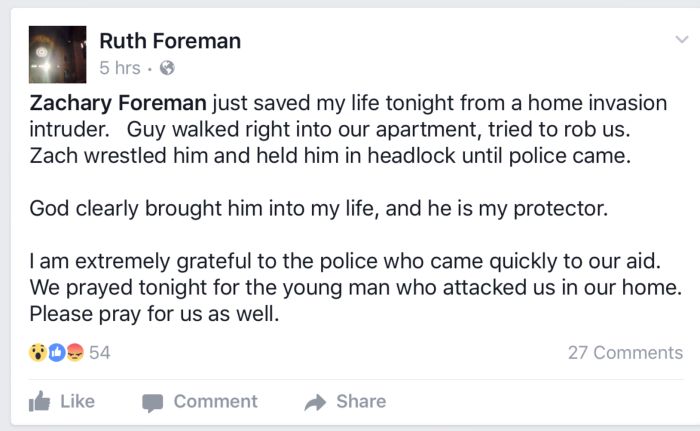Expand the post options chevron
Screen dimensions: 700x431
[x=681, y=39]
